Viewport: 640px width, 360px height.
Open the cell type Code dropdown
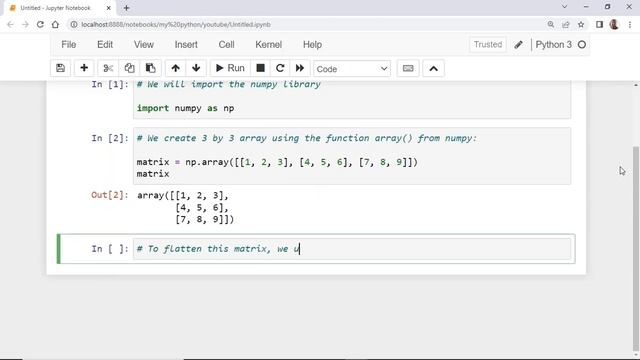[351, 69]
